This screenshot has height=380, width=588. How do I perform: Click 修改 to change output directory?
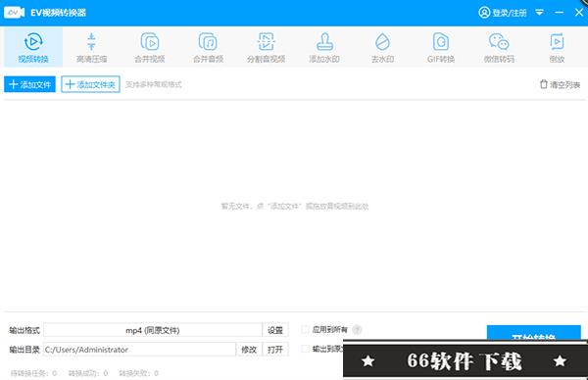[249, 350]
